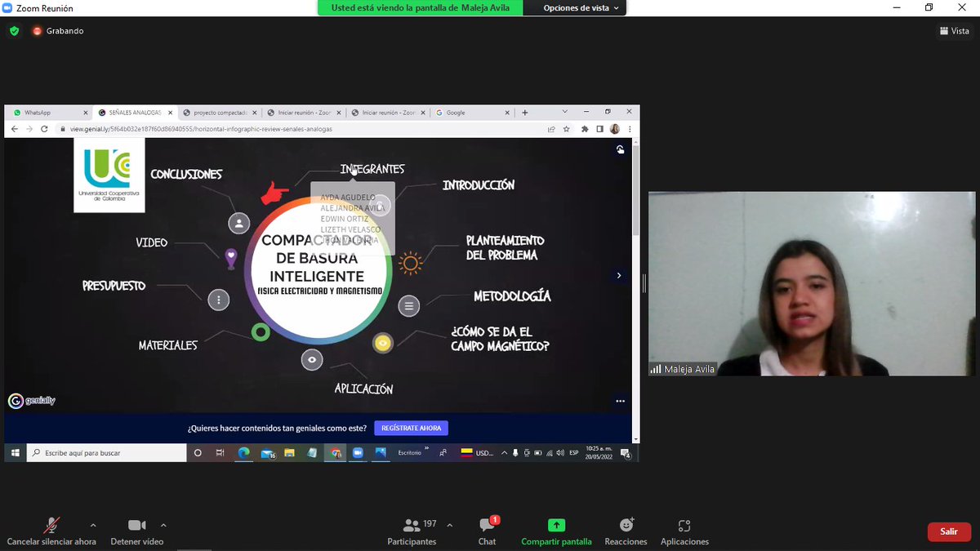Unmute via Cancelar silenciar ahora
The height and width of the screenshot is (551, 980).
tap(51, 531)
